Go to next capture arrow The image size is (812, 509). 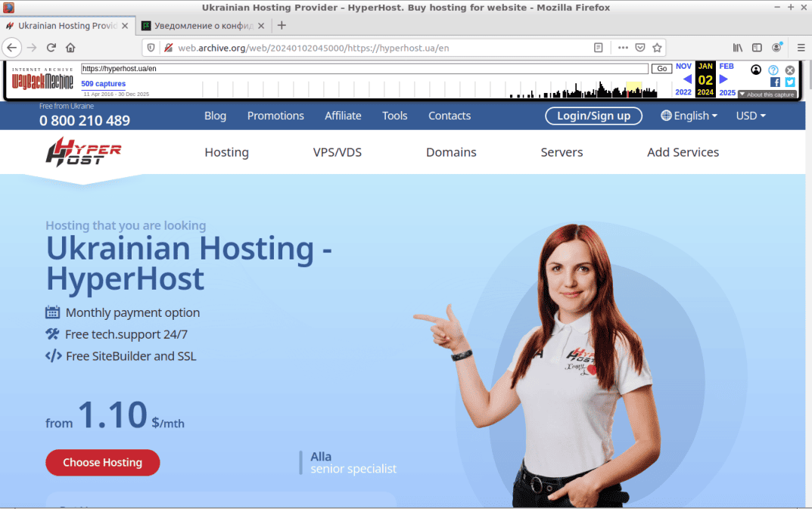[723, 79]
